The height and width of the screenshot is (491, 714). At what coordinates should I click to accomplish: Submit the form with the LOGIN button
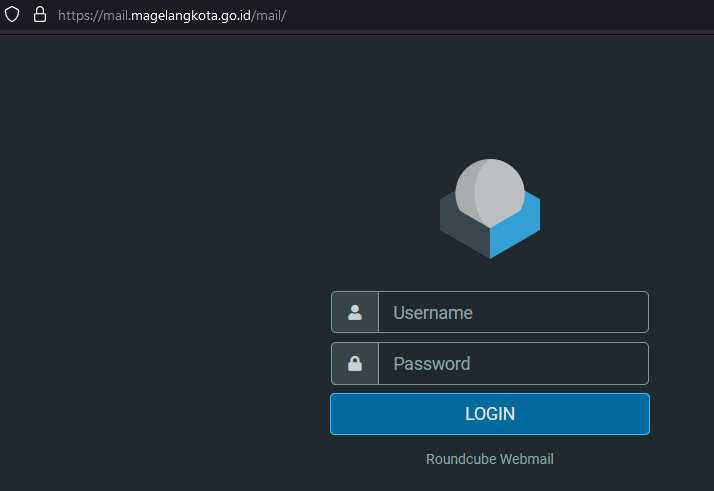tap(490, 414)
